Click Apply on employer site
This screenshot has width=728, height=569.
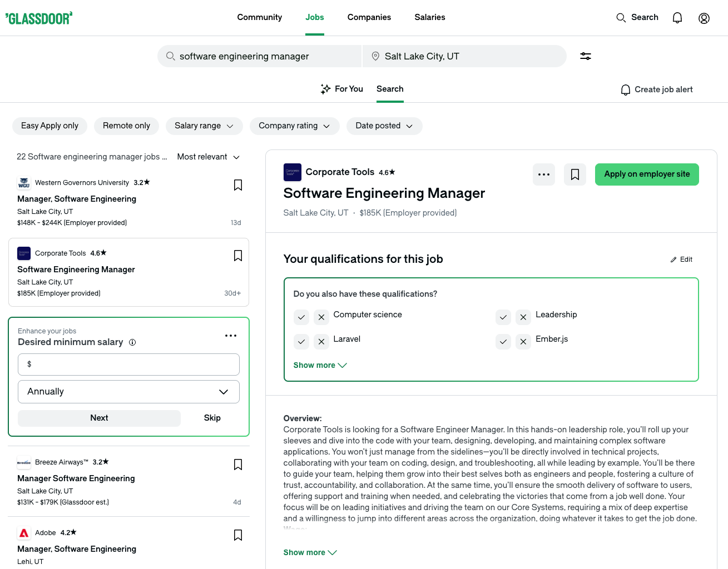pos(647,174)
